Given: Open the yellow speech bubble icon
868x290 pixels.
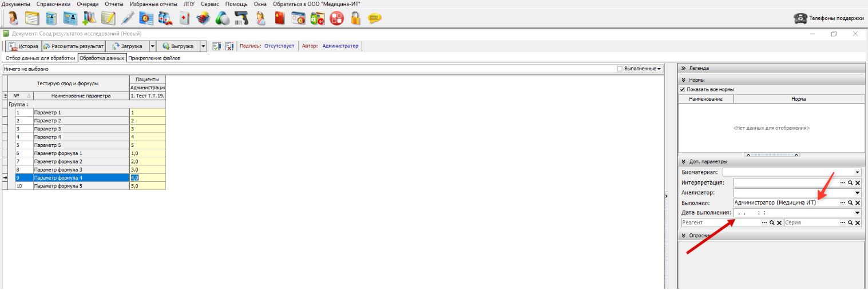Looking at the screenshot, I should pyautogui.click(x=374, y=18).
